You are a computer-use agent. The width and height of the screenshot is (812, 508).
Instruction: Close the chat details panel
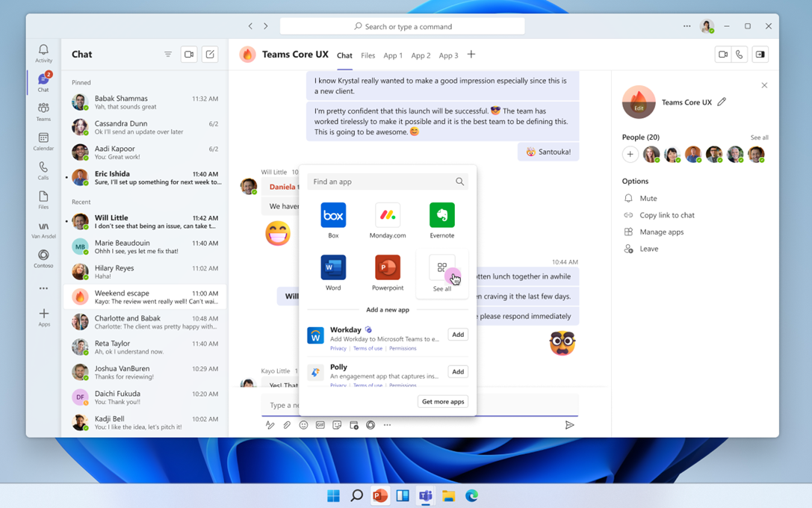(x=764, y=85)
